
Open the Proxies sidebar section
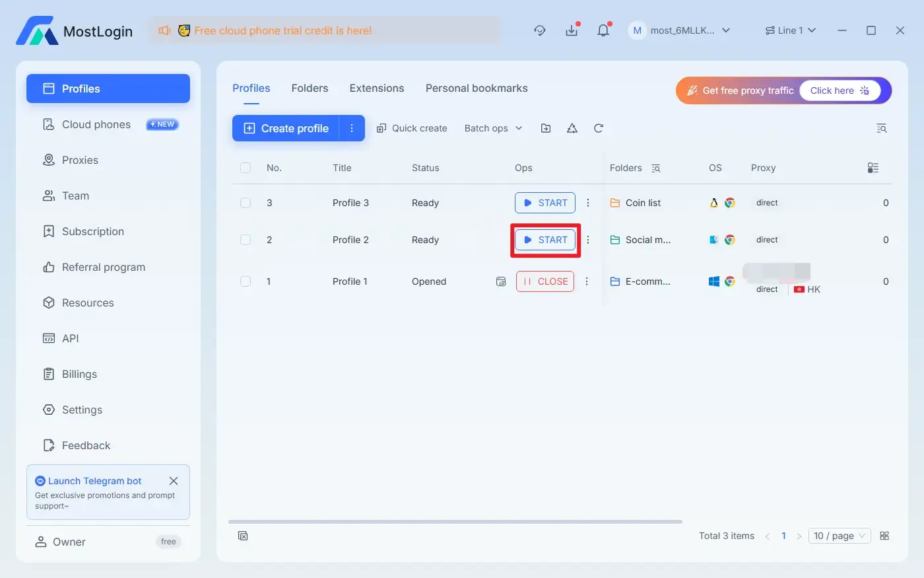tap(80, 160)
